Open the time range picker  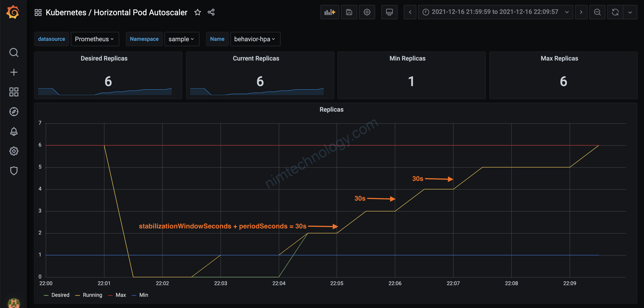(495, 12)
